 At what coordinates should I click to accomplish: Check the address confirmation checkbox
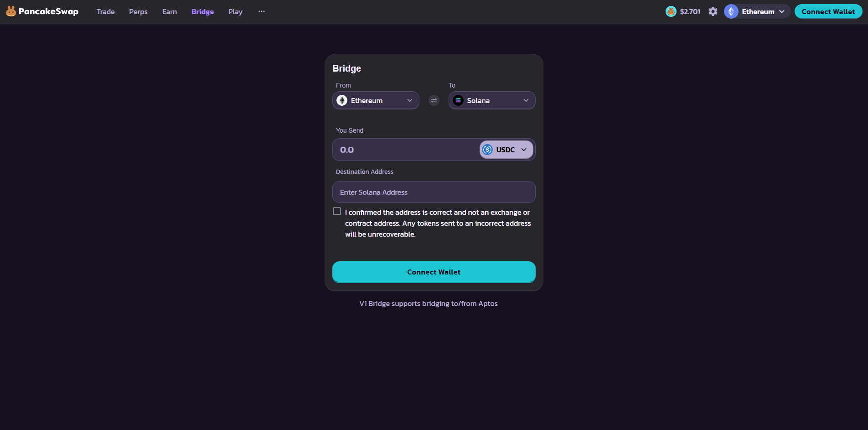coord(337,211)
